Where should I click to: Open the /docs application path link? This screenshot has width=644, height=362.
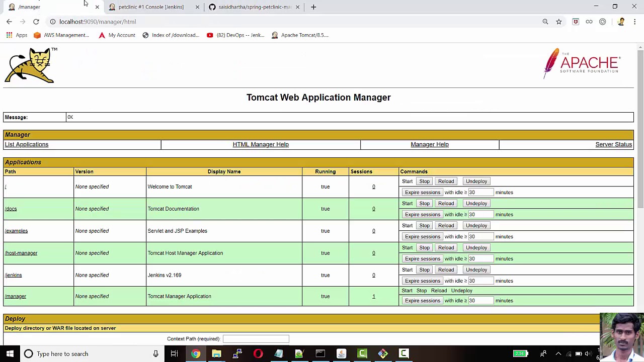(11, 209)
